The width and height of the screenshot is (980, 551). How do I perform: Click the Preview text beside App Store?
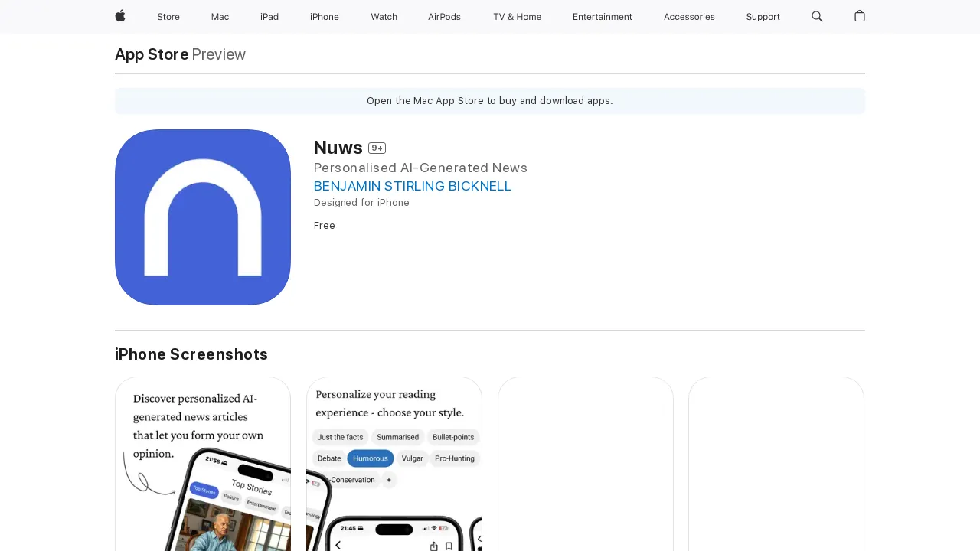tap(219, 54)
